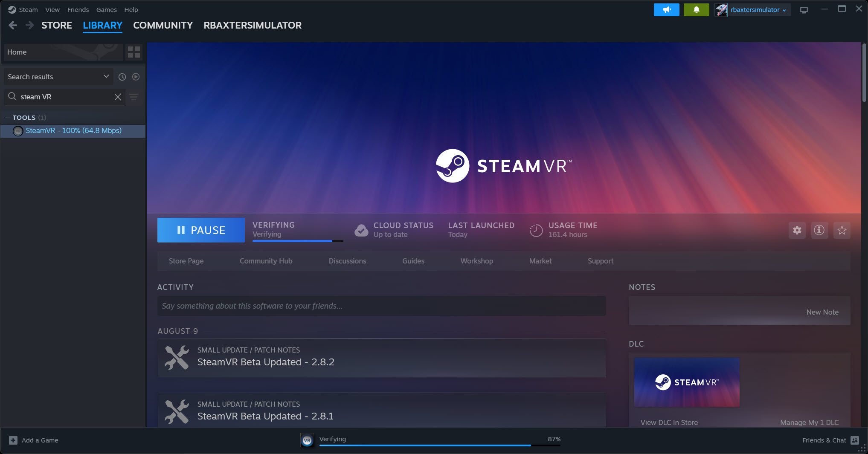This screenshot has height=454, width=868.
Task: Add SteamVR to favorites with star icon
Action: coord(842,231)
